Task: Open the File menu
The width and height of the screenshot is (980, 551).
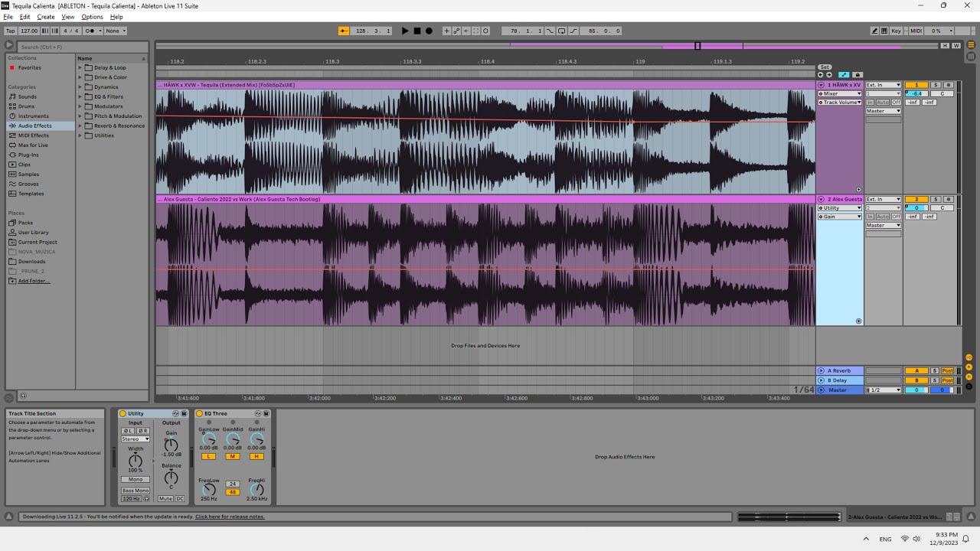Action: pyautogui.click(x=8, y=17)
